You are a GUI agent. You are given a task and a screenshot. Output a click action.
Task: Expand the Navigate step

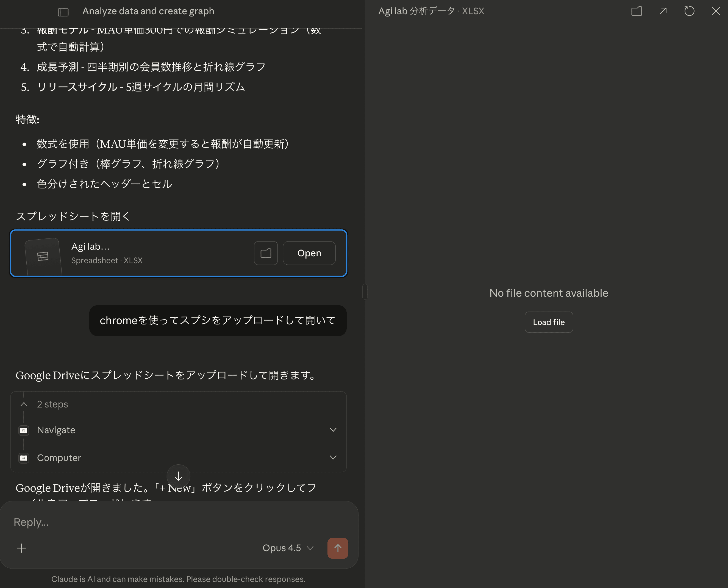(x=333, y=430)
